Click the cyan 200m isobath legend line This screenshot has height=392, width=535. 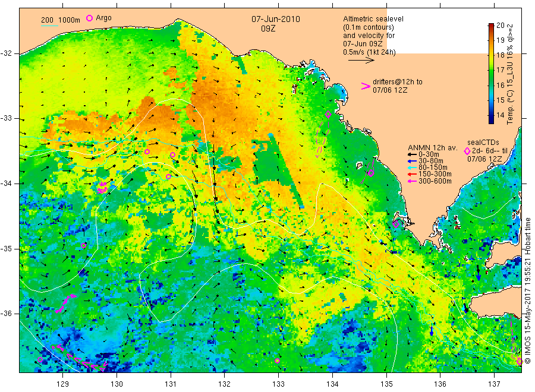click(49, 26)
